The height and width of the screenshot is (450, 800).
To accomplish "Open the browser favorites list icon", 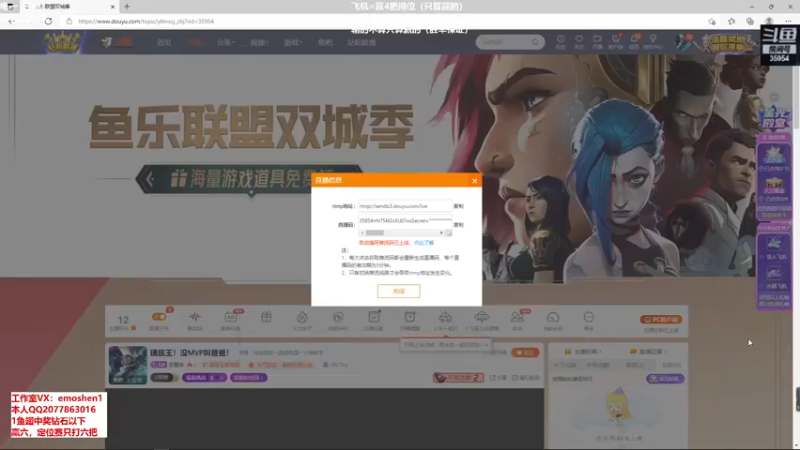I will (x=731, y=21).
